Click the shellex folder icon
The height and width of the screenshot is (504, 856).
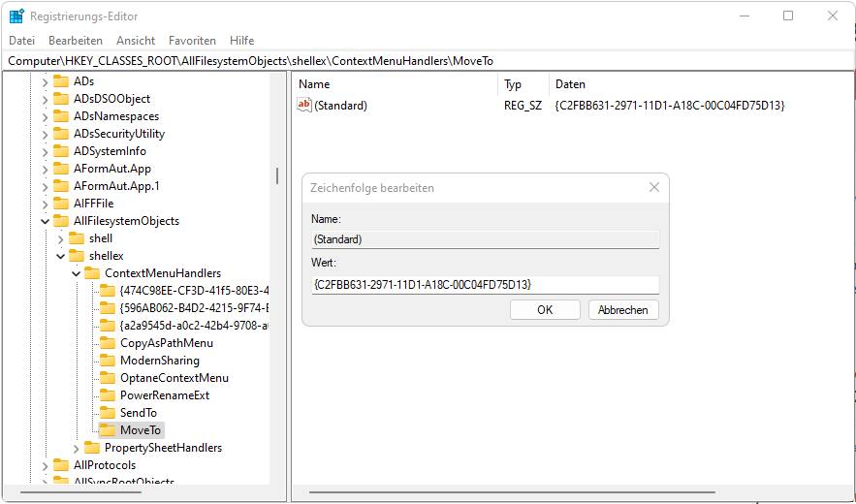[77, 256]
